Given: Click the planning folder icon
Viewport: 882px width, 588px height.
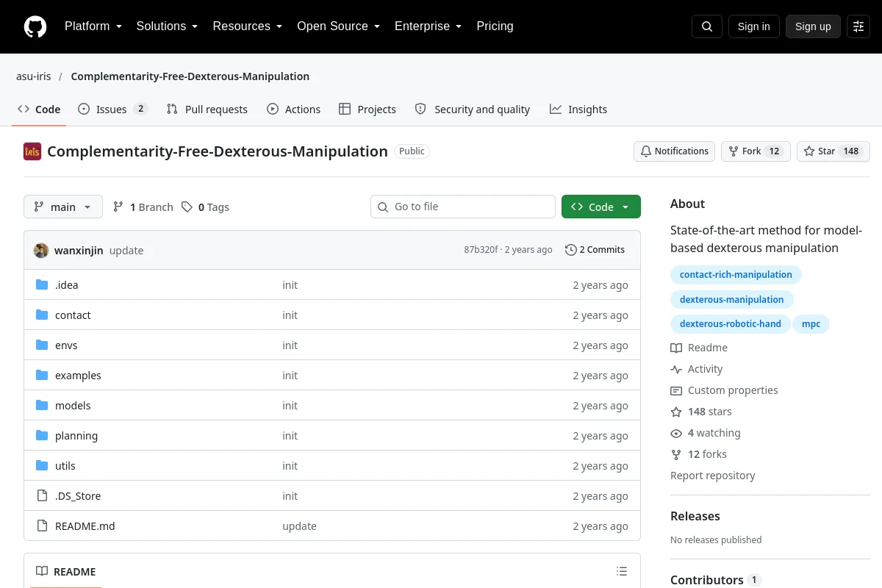Looking at the screenshot, I should coord(42,435).
